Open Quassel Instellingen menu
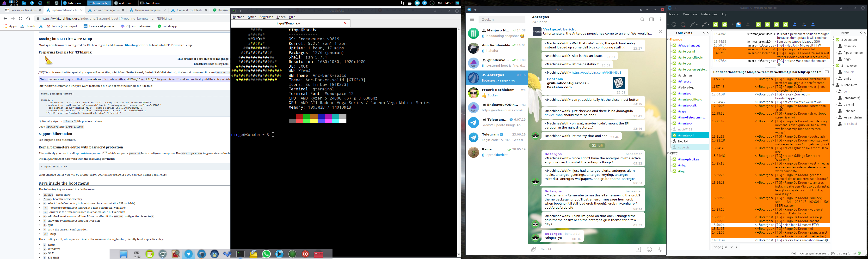Screen dimensions: 868x259 [x=709, y=14]
